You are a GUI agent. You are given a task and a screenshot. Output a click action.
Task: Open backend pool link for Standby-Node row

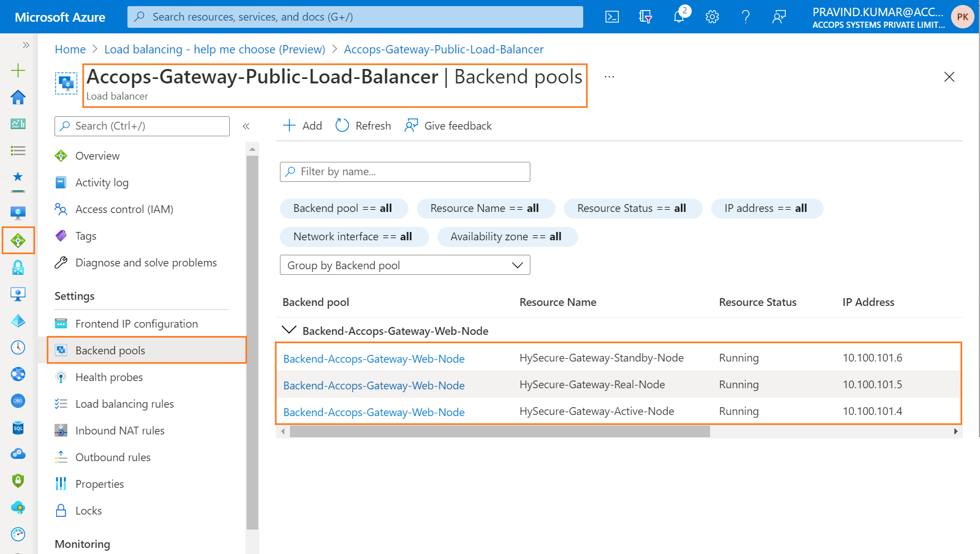tap(374, 359)
